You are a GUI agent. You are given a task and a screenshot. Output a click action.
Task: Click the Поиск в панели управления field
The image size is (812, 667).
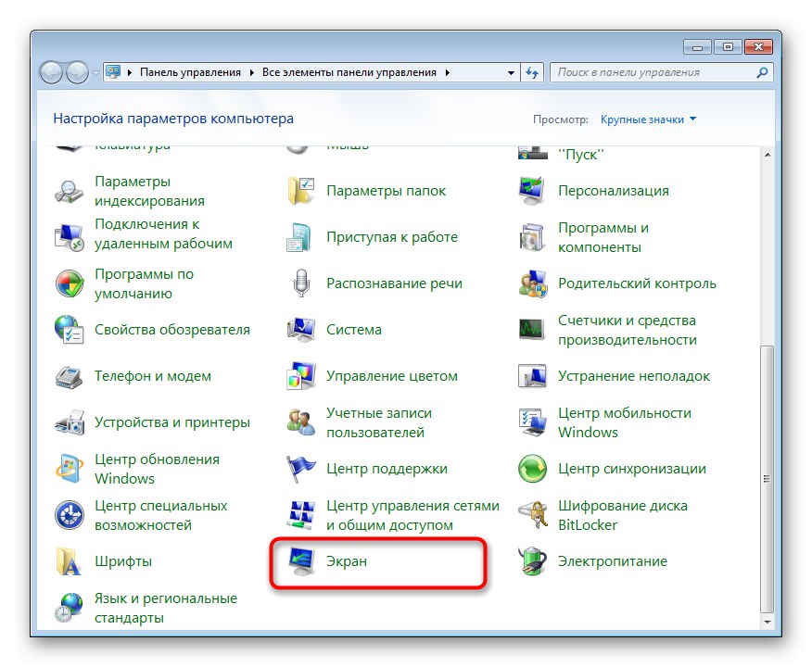(x=661, y=72)
